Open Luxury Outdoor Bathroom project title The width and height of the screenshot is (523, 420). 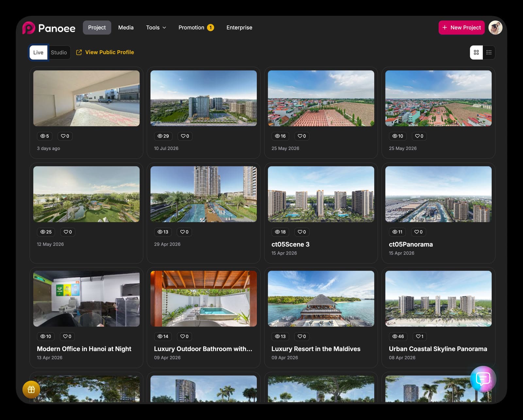coord(203,349)
